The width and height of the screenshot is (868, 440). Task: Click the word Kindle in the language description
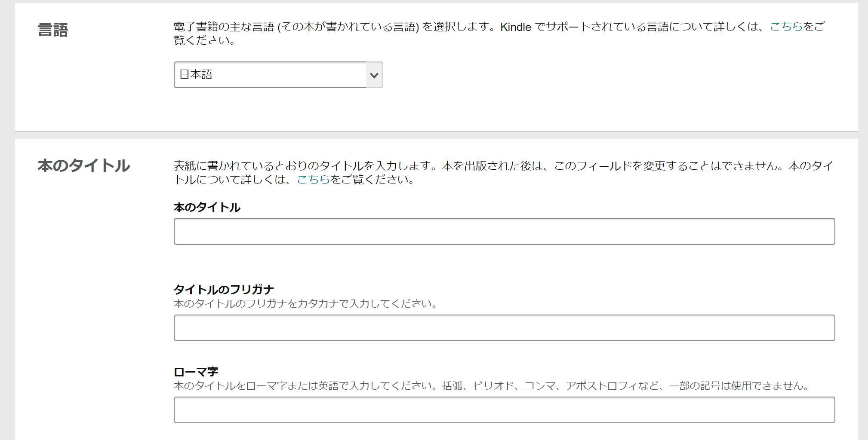516,27
